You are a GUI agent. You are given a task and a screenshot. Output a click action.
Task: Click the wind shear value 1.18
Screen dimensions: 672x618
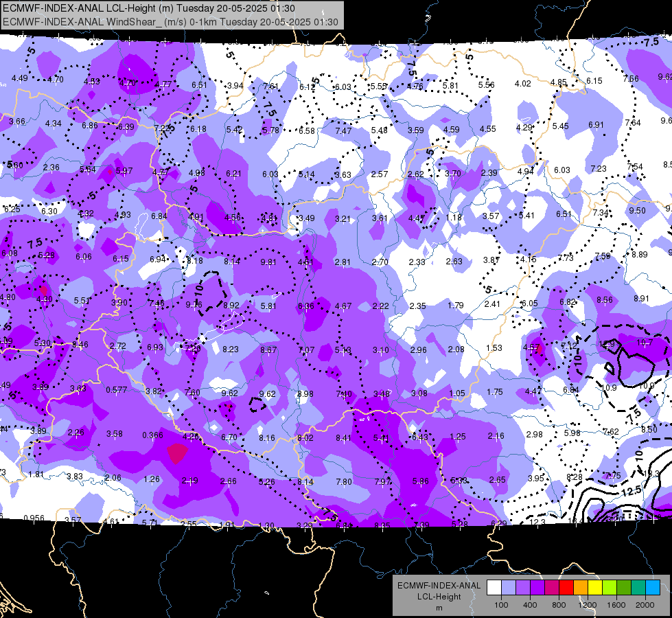point(454,218)
